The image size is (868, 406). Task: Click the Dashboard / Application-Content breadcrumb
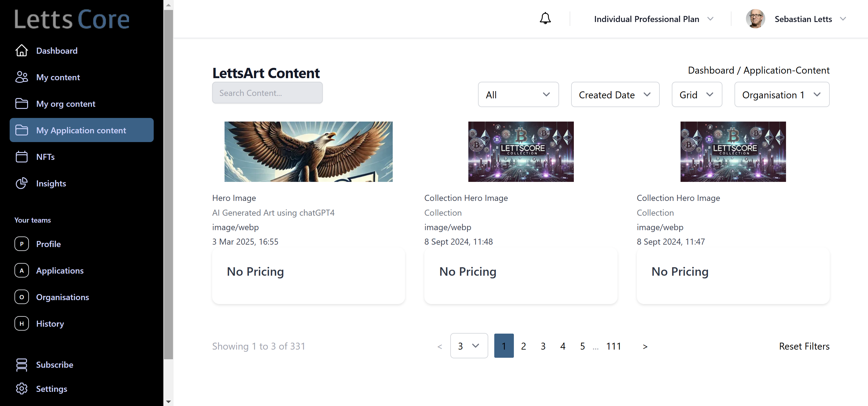759,70
